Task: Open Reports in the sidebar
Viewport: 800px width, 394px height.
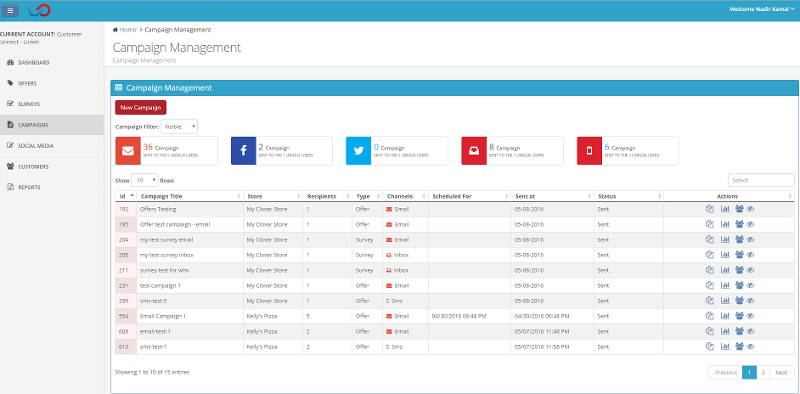Action: [x=52, y=187]
